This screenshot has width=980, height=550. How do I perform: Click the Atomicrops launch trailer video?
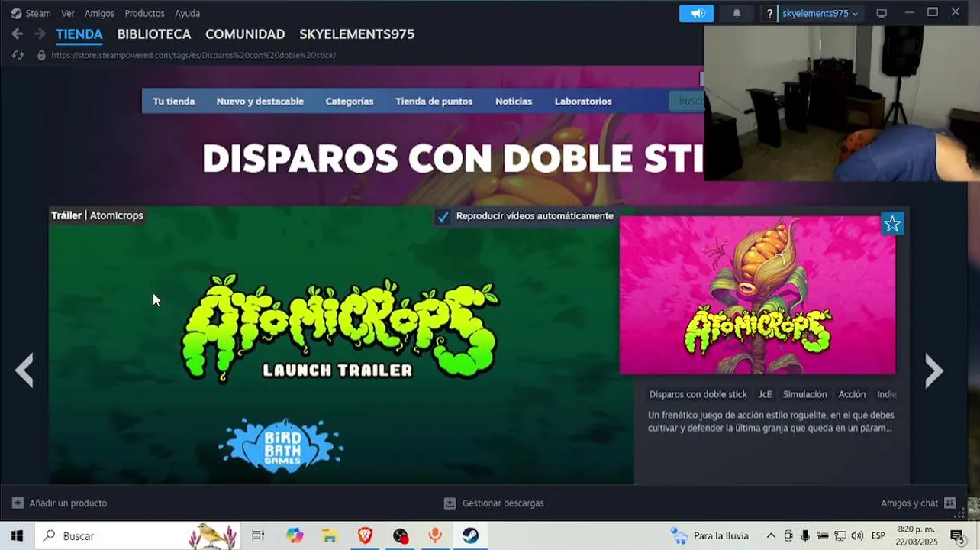click(x=341, y=345)
